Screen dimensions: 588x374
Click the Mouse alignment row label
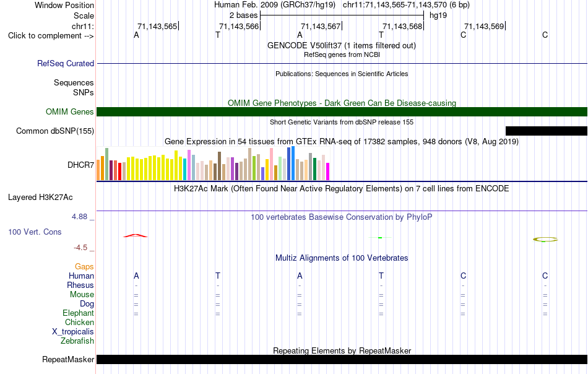click(x=82, y=295)
